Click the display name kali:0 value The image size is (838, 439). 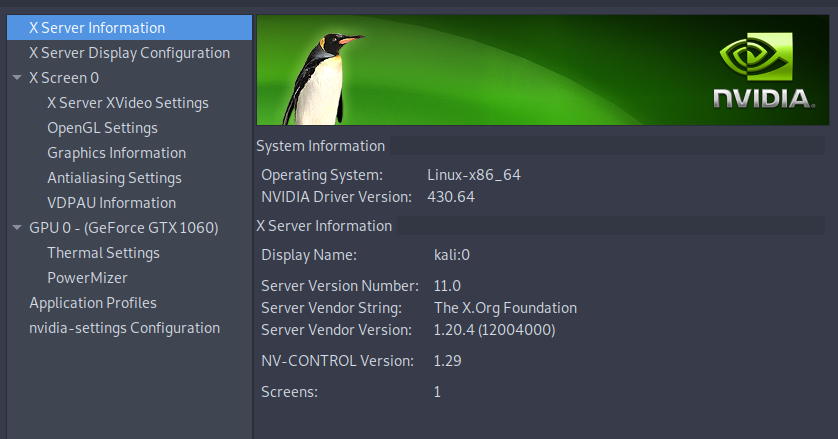[452, 255]
